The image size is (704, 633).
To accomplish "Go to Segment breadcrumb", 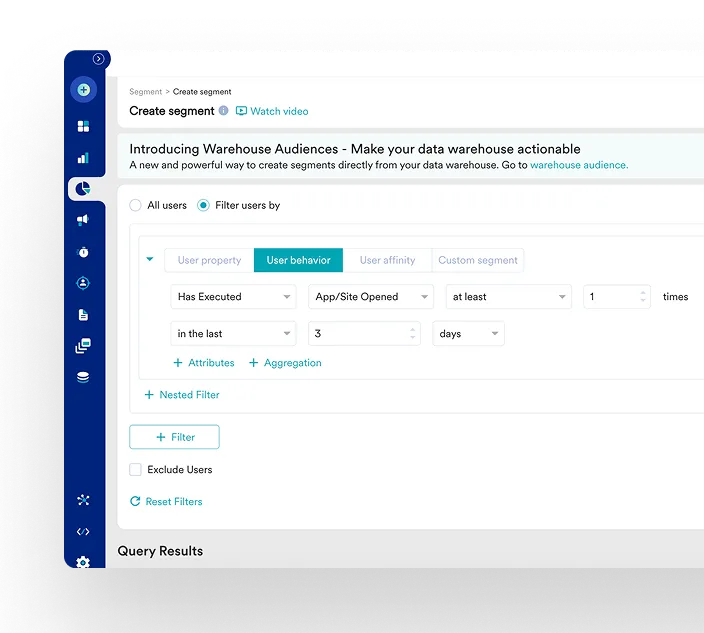I will [x=145, y=92].
